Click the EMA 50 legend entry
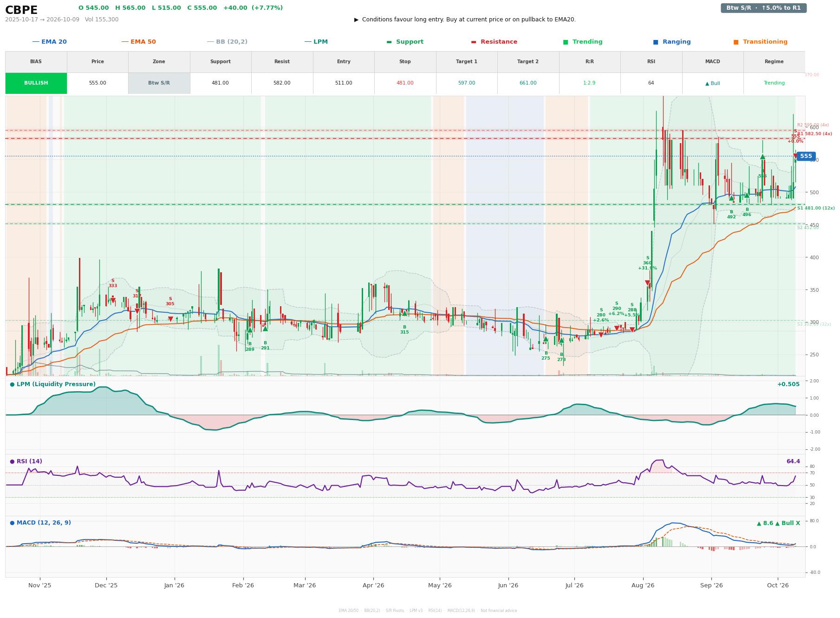Image resolution: width=840 pixels, height=618 pixels. (138, 42)
